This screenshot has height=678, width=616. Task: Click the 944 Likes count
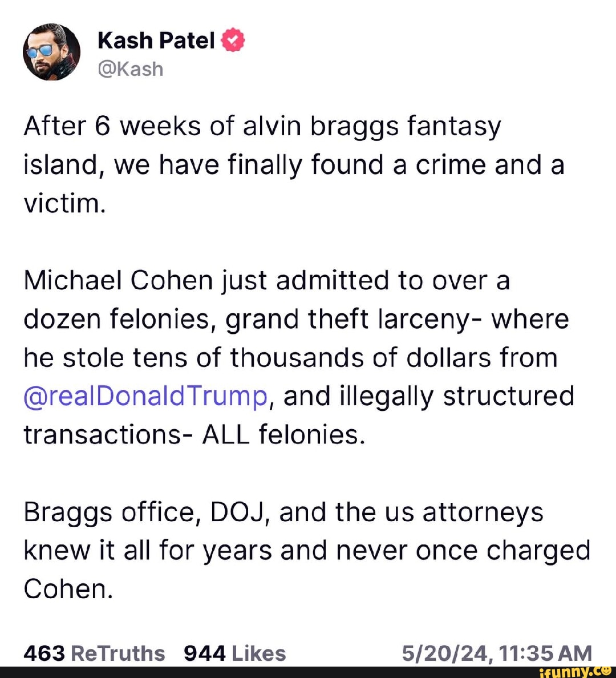234,653
